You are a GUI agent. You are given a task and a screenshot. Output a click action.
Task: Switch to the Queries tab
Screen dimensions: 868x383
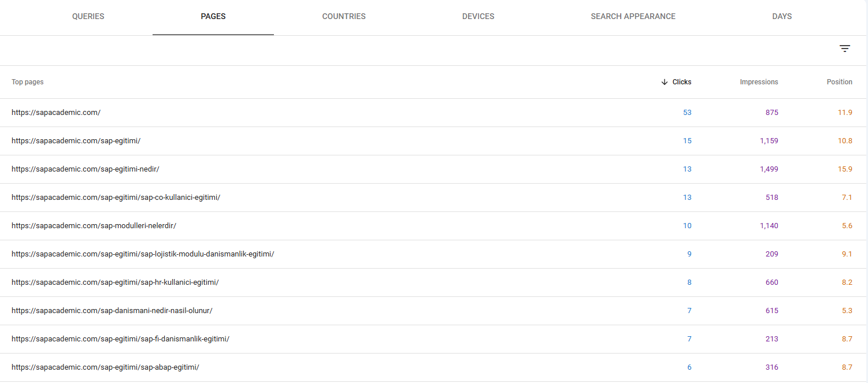point(88,17)
